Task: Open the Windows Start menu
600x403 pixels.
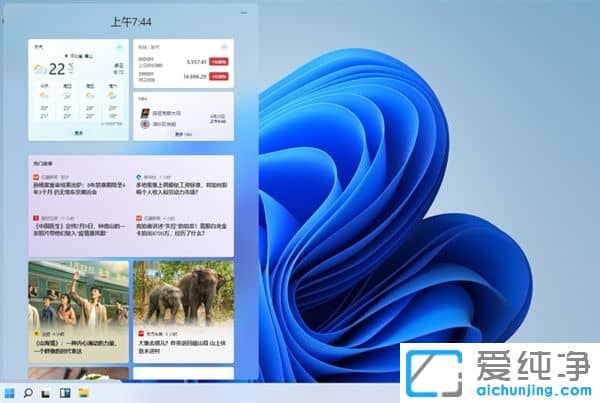Action: pos(9,393)
